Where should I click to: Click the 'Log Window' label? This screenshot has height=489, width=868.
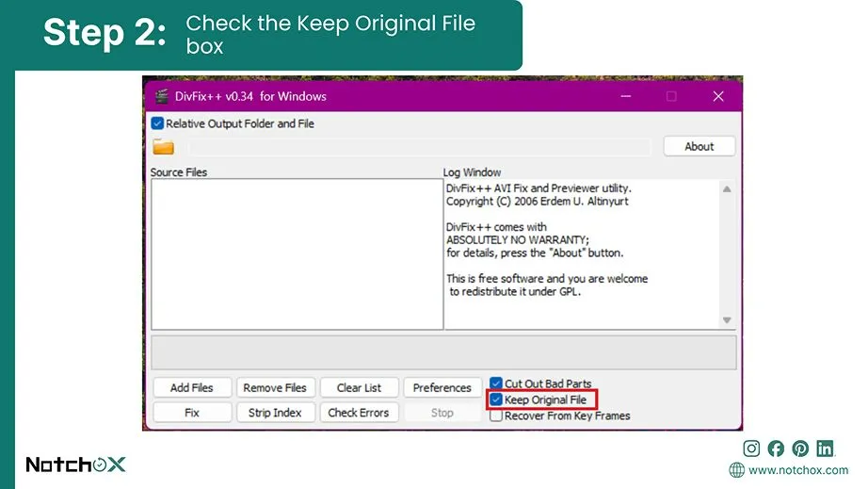(472, 172)
